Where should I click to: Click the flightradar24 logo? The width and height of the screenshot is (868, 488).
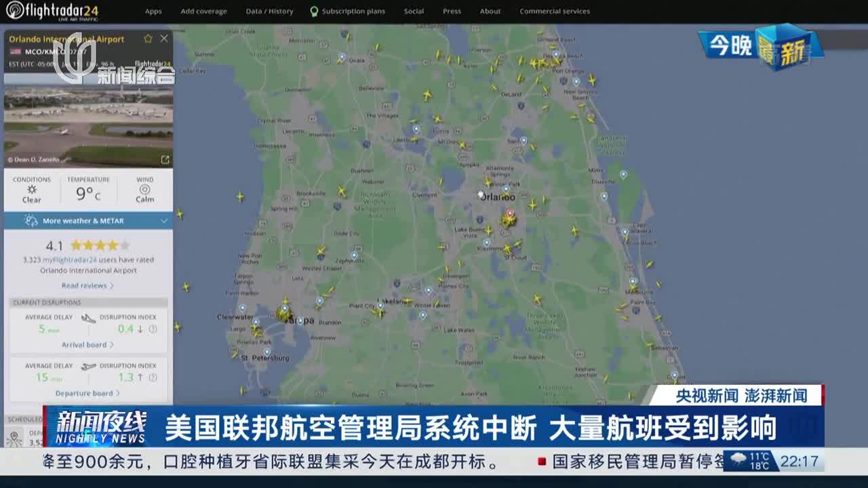pos(52,11)
